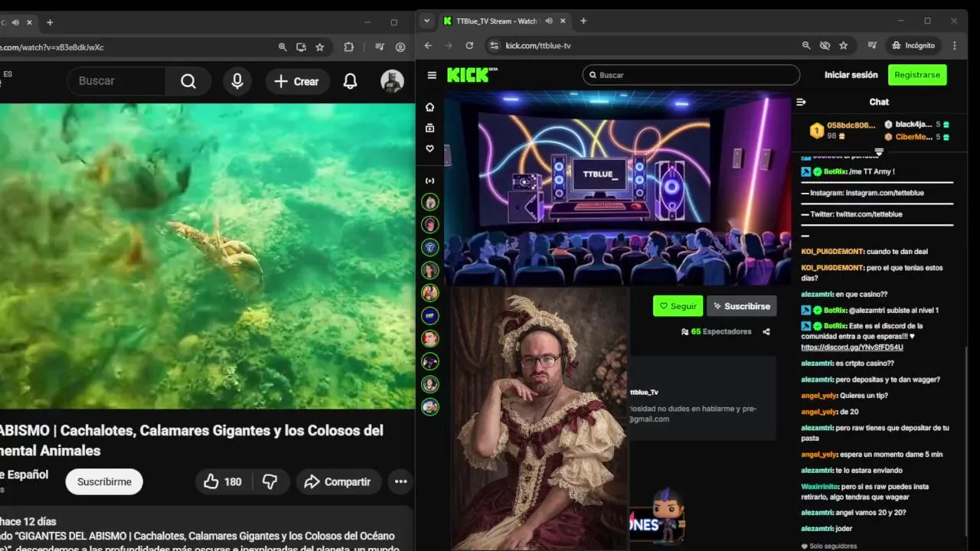Screen dimensions: 980x551
Task: Collapse the Kick chat panel
Action: pyautogui.click(x=801, y=102)
